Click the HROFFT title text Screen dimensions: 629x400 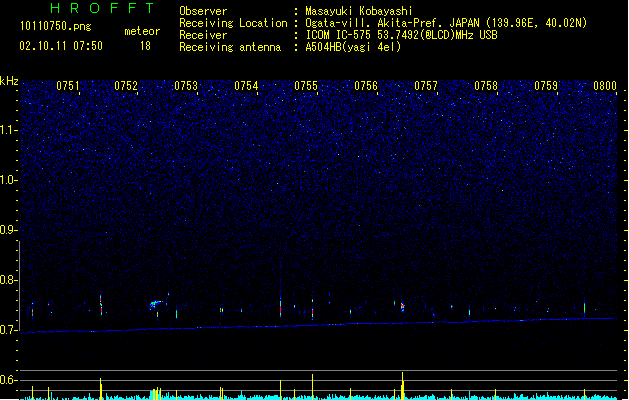(x=103, y=8)
